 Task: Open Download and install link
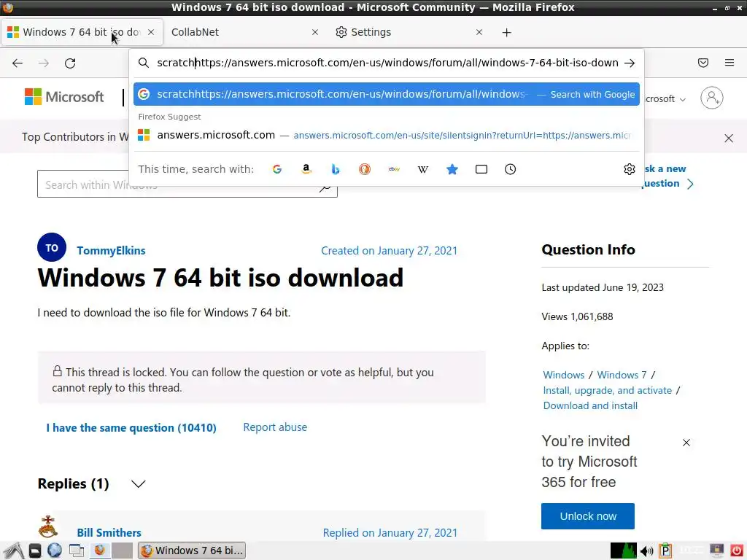pyautogui.click(x=590, y=405)
